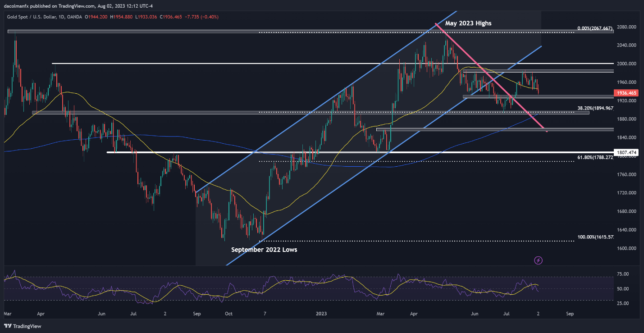644x333 pixels.
Task: Click the 2000.000 price axis label
Action: 626,64
